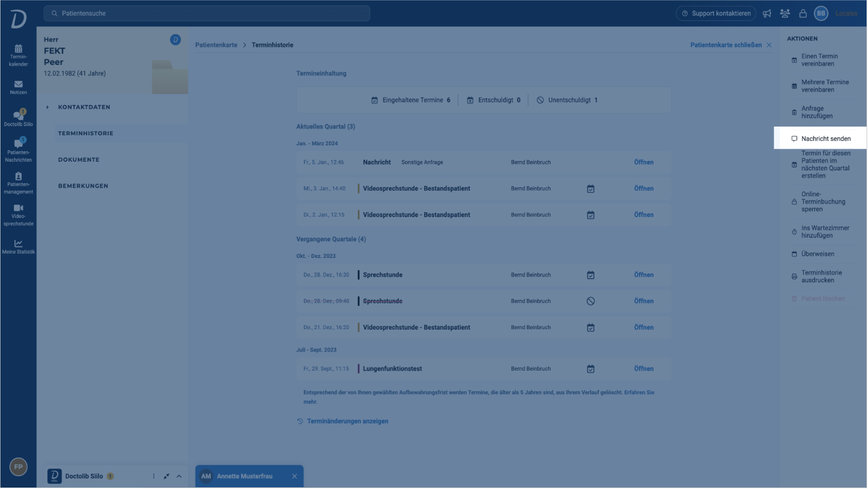868x489 pixels.
Task: Click the Unentschuldigt 1 counter
Action: pyautogui.click(x=567, y=100)
